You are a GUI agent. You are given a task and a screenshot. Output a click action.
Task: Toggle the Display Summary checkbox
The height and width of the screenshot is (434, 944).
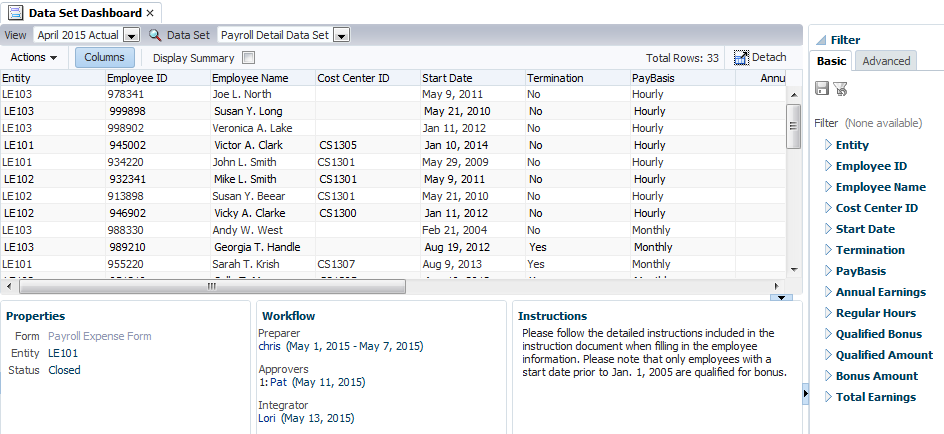tap(249, 58)
